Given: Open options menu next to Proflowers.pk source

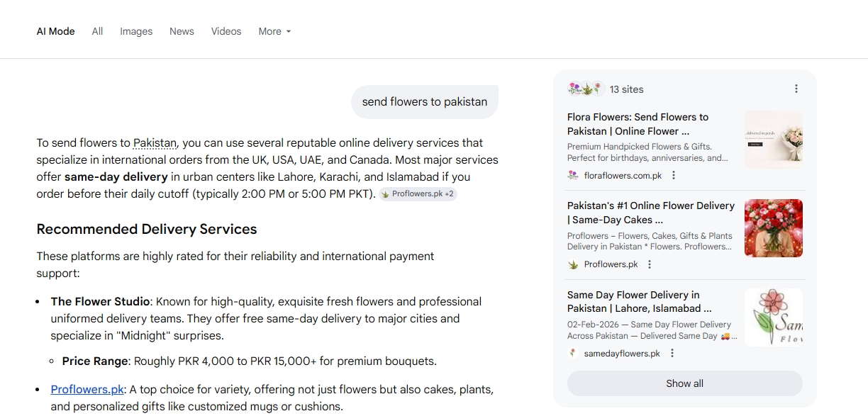Looking at the screenshot, I should (x=650, y=264).
